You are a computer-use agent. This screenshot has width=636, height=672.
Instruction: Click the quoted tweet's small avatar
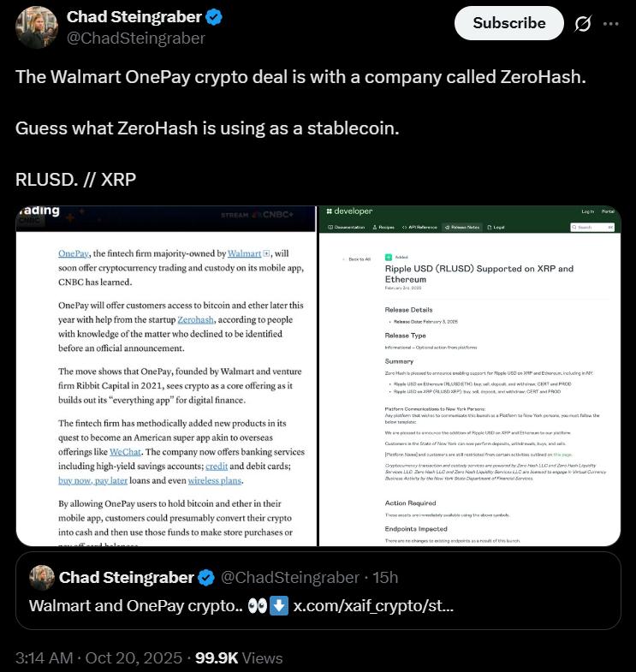click(x=41, y=579)
